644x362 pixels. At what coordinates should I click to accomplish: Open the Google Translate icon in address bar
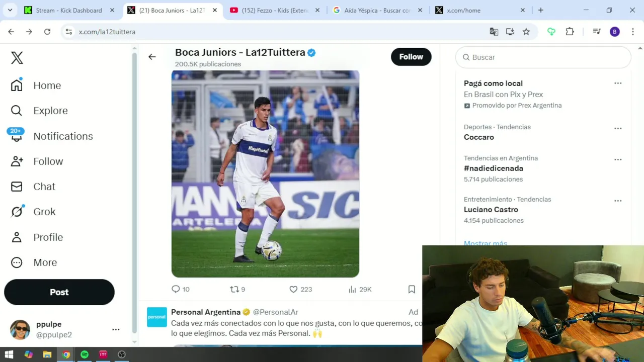pos(494,32)
